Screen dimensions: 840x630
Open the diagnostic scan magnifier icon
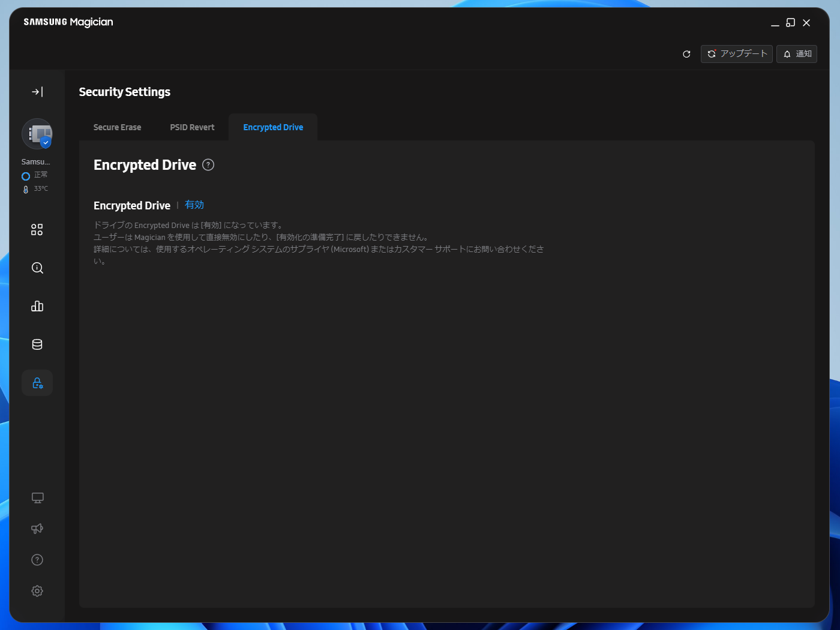coord(37,268)
